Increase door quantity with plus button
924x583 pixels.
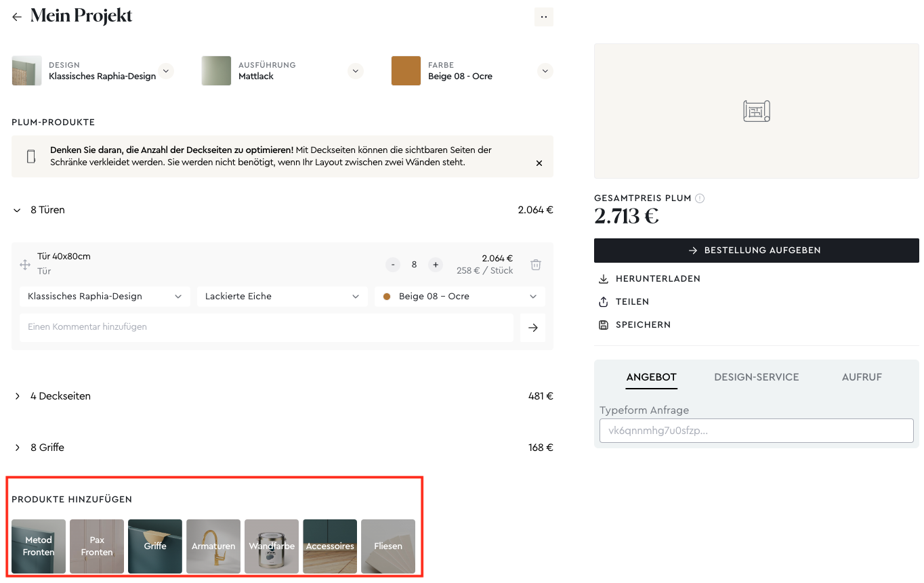[436, 265]
